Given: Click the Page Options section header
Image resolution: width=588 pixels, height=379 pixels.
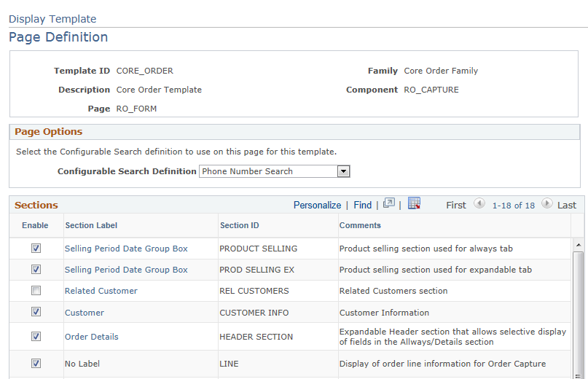Looking at the screenshot, I should tap(48, 132).
